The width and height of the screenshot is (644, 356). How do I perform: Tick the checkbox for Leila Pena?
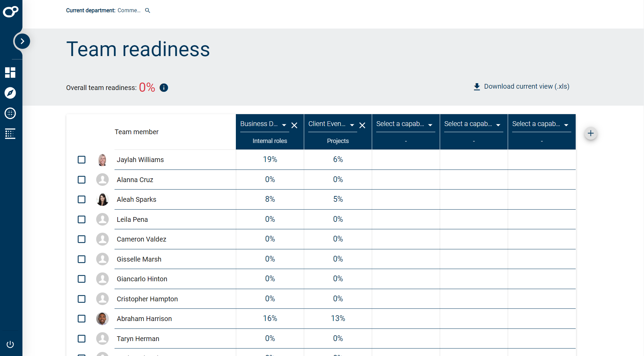click(81, 219)
